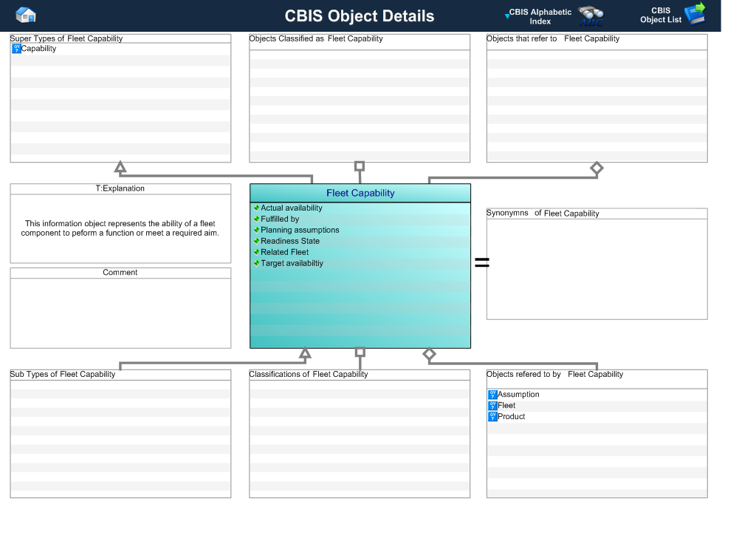Open the Assumption referred object
756x535 pixels.
pos(518,394)
